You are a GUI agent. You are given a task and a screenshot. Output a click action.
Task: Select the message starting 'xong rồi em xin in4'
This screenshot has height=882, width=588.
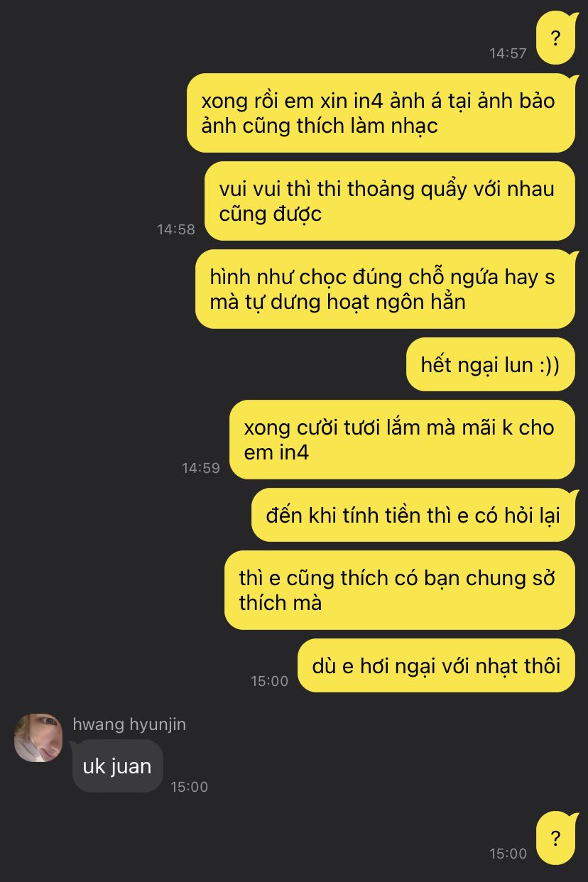click(x=381, y=113)
